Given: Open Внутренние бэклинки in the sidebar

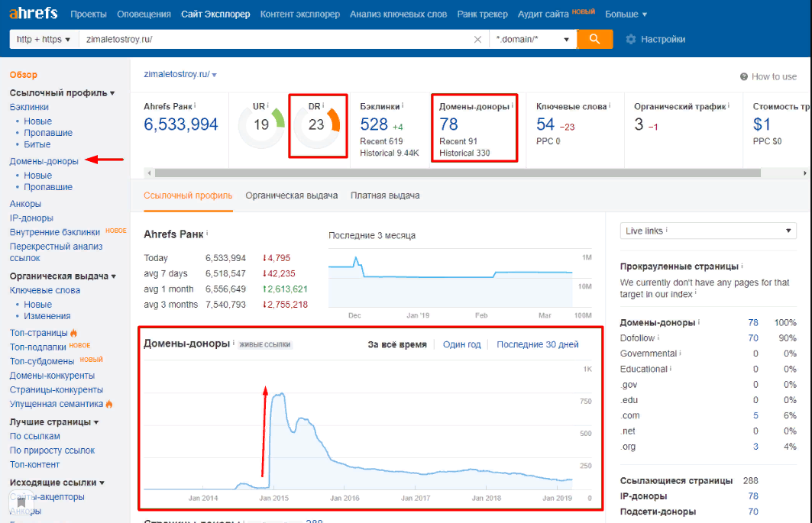Looking at the screenshot, I should [x=55, y=232].
